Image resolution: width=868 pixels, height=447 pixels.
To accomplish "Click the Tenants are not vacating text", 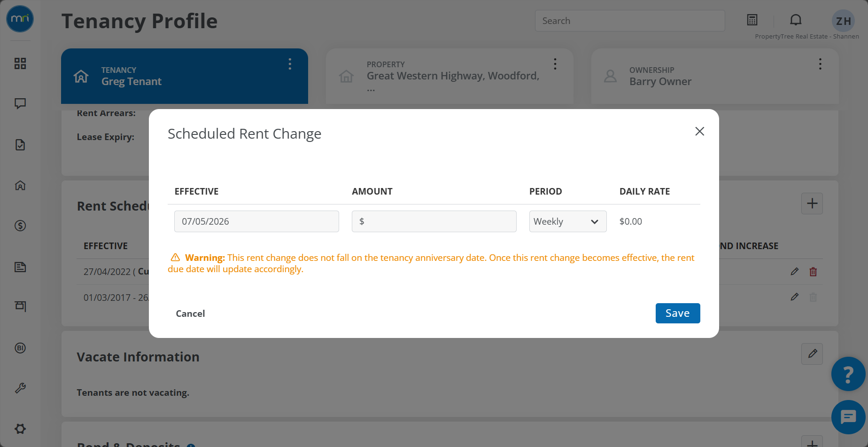I will [133, 392].
